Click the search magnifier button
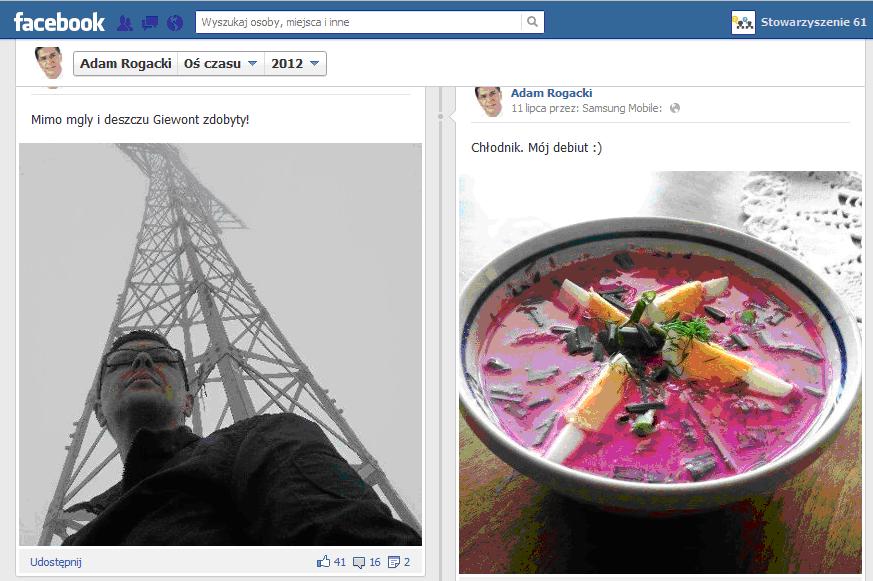The height and width of the screenshot is (581, 873). (532, 22)
